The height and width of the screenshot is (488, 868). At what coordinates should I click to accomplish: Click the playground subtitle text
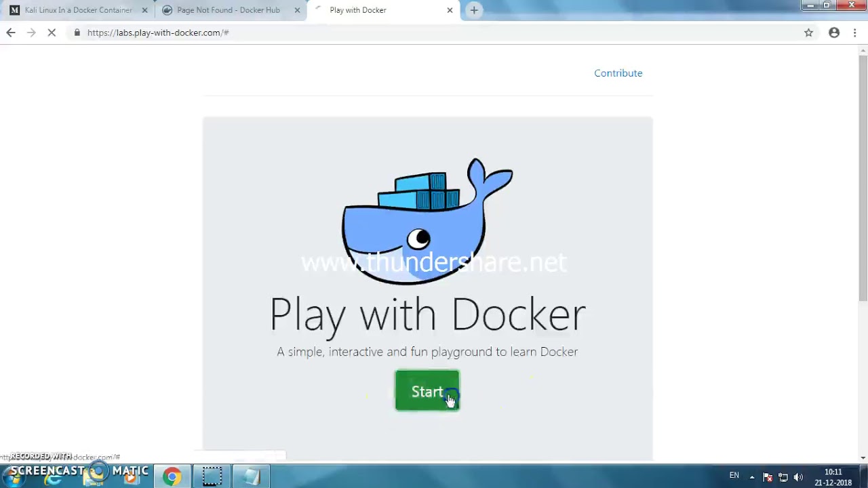[x=427, y=352]
